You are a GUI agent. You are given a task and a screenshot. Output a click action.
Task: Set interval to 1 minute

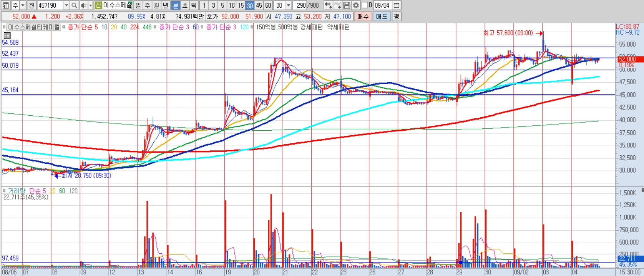pyautogui.click(x=204, y=5)
